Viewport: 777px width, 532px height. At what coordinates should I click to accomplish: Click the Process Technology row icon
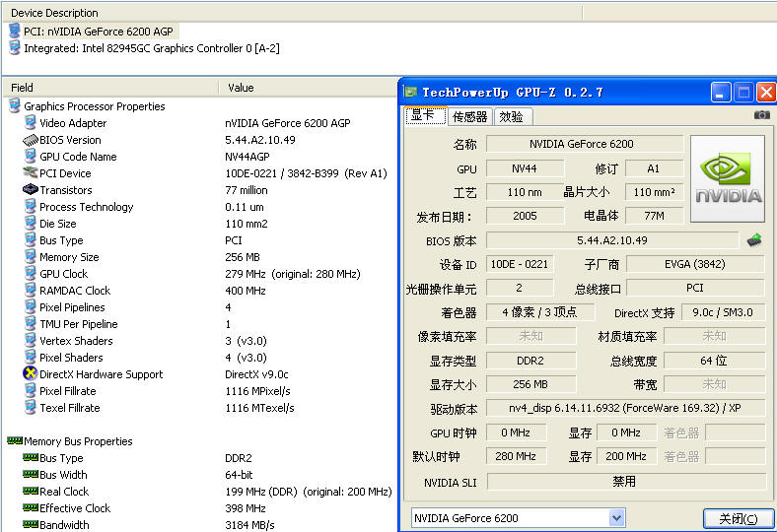pyautogui.click(x=31, y=206)
